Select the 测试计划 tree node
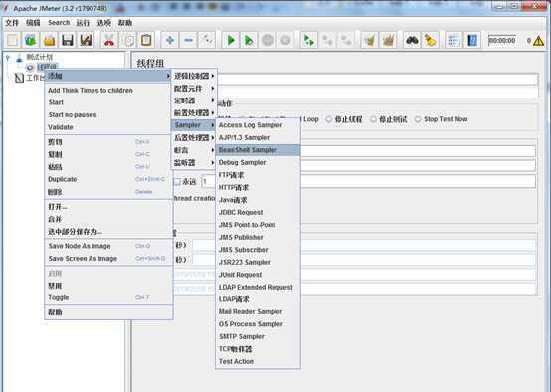551x392 pixels. click(40, 57)
